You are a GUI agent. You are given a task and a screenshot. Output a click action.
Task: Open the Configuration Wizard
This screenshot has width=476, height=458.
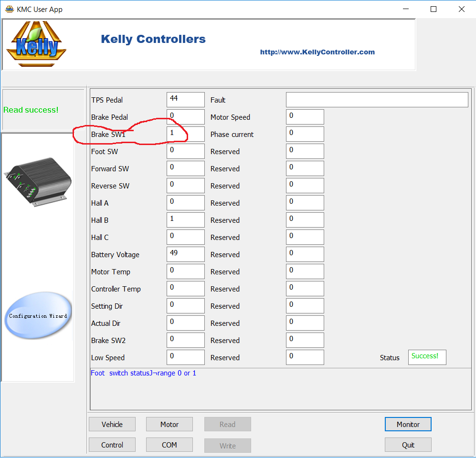(38, 315)
